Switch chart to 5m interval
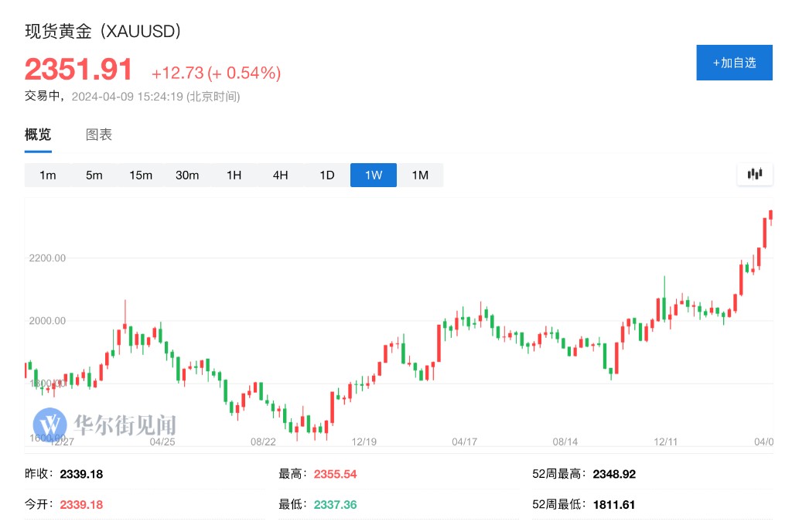 (94, 176)
